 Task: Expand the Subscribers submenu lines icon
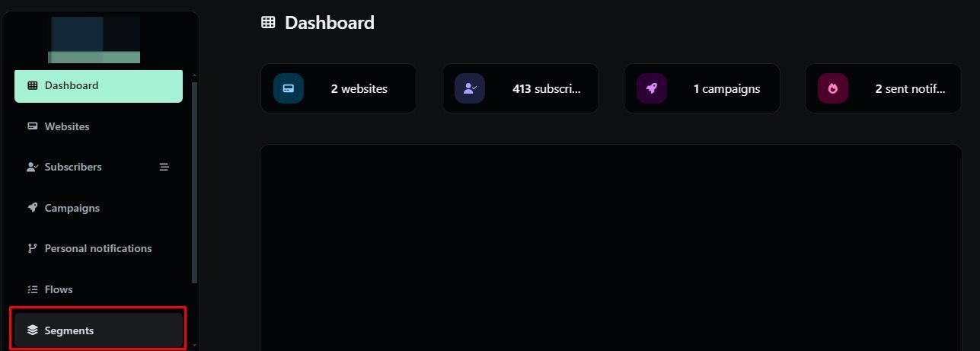click(164, 167)
